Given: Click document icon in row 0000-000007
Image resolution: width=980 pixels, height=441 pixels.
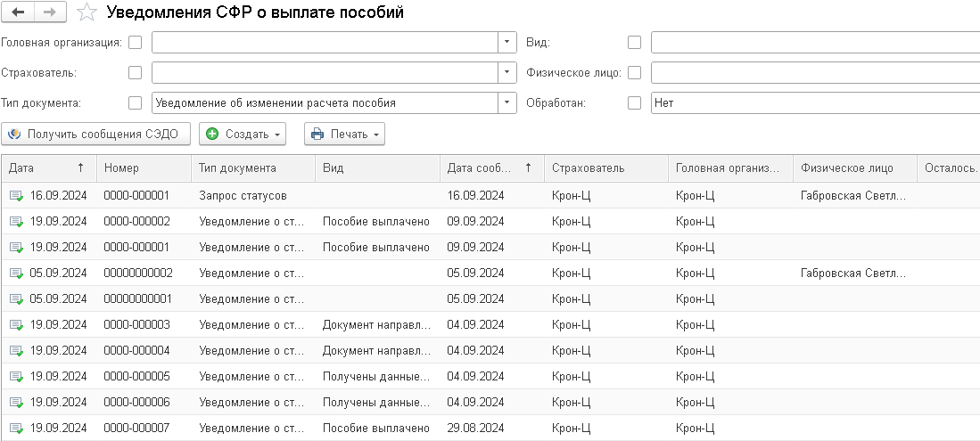Looking at the screenshot, I should coord(17,428).
